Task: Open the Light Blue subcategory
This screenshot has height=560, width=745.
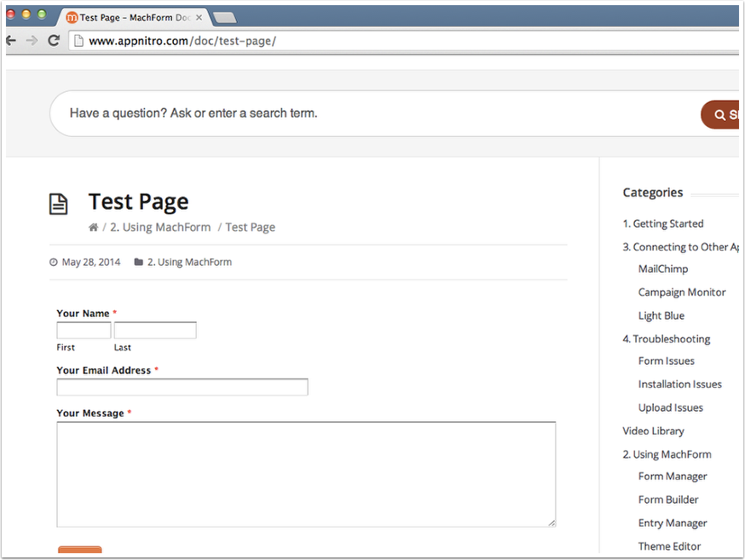Action: pos(661,315)
